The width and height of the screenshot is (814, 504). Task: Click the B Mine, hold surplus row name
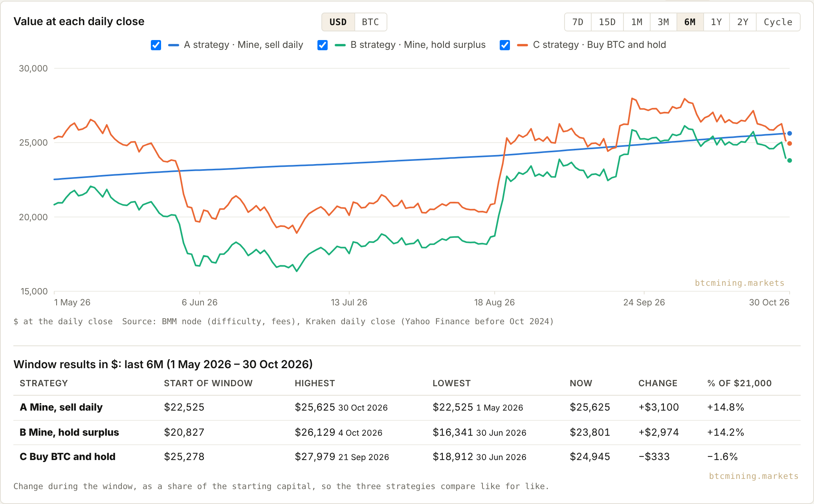coord(69,432)
